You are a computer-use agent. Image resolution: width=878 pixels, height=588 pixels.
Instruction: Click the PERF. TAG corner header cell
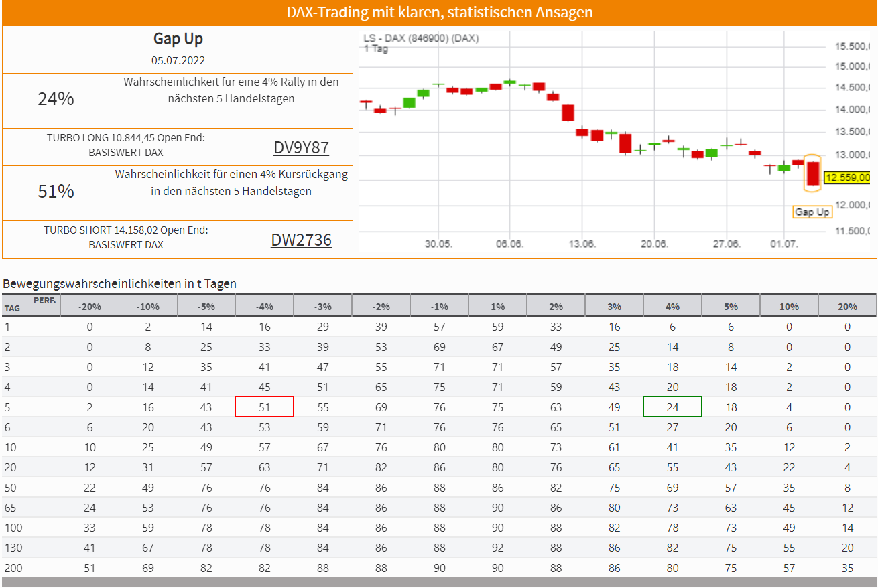31,305
